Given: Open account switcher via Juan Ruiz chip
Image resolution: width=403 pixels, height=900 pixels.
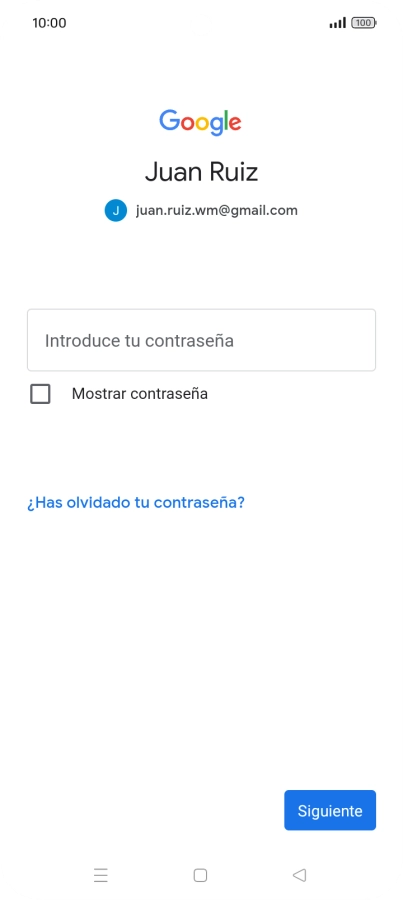Looking at the screenshot, I should 201,211.
